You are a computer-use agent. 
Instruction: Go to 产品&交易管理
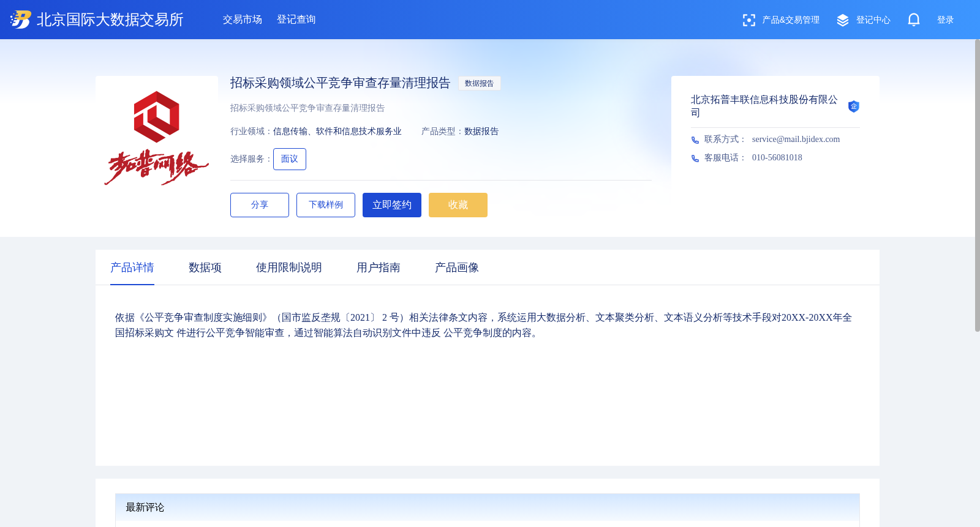pyautogui.click(x=790, y=20)
